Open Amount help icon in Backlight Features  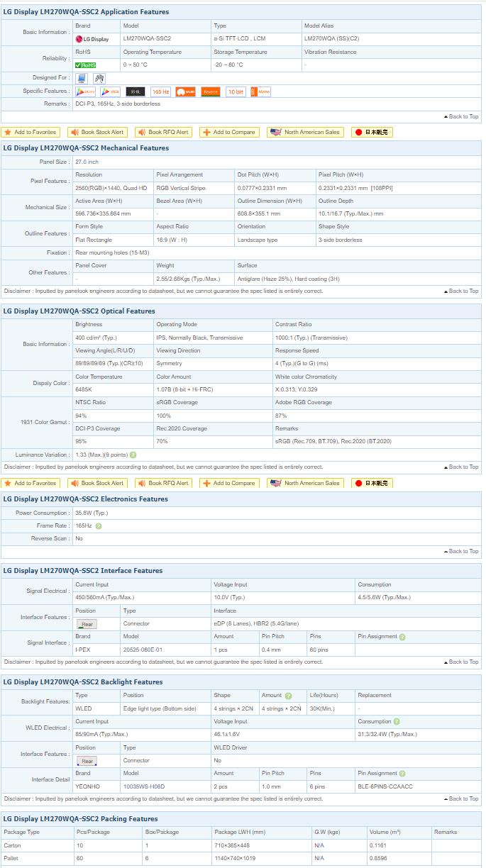coord(288,696)
